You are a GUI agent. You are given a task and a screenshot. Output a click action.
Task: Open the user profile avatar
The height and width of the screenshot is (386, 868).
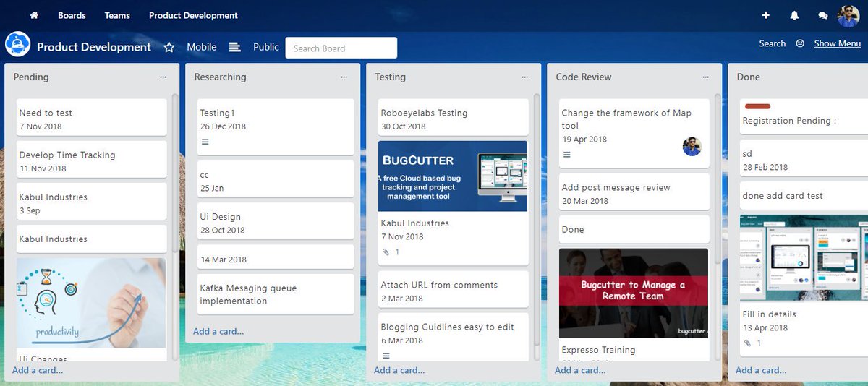[848, 15]
